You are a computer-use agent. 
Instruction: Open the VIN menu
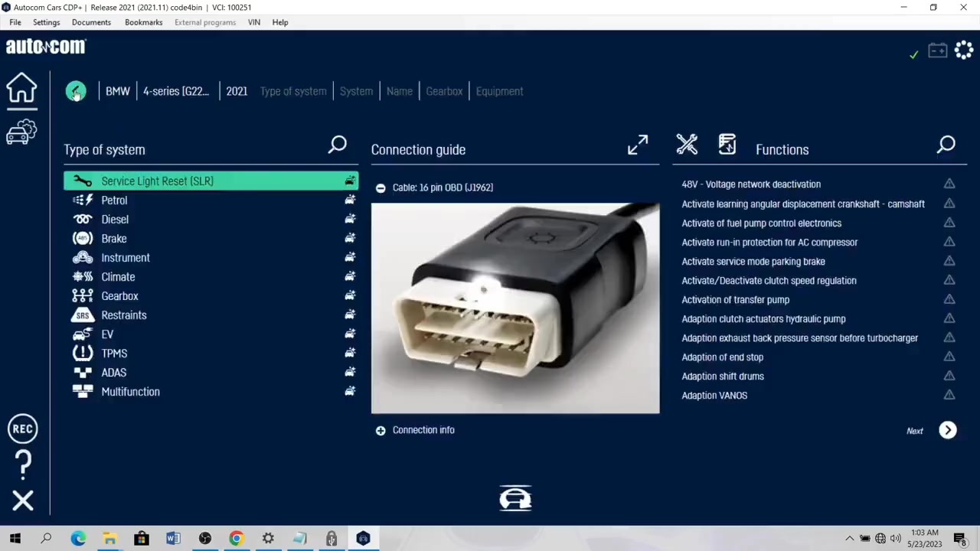tap(254, 22)
